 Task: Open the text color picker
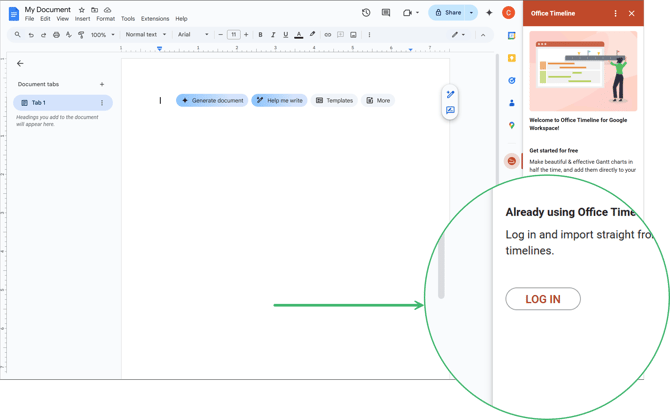pyautogui.click(x=299, y=35)
